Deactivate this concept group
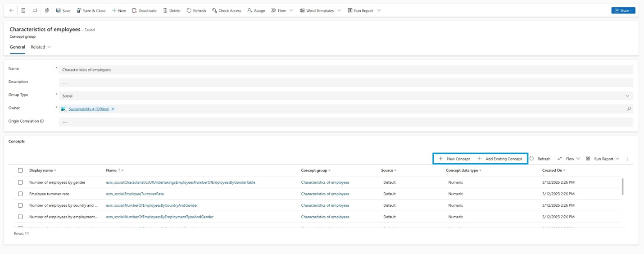 144,10
